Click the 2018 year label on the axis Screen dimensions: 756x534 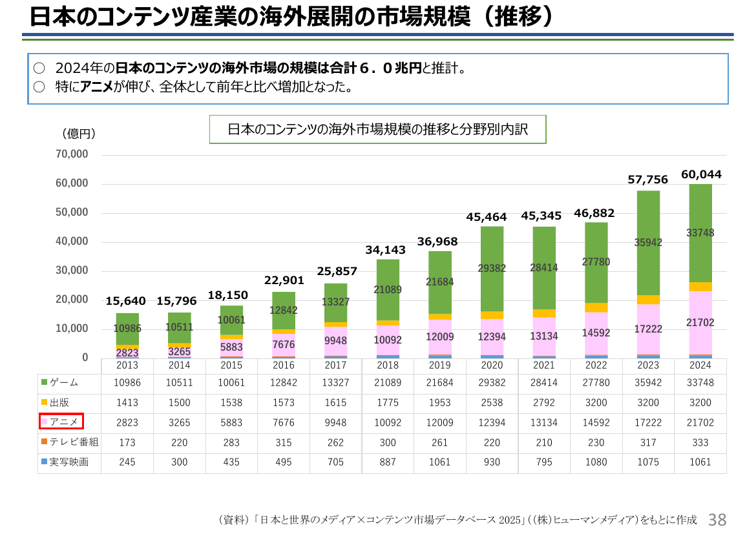pos(388,365)
